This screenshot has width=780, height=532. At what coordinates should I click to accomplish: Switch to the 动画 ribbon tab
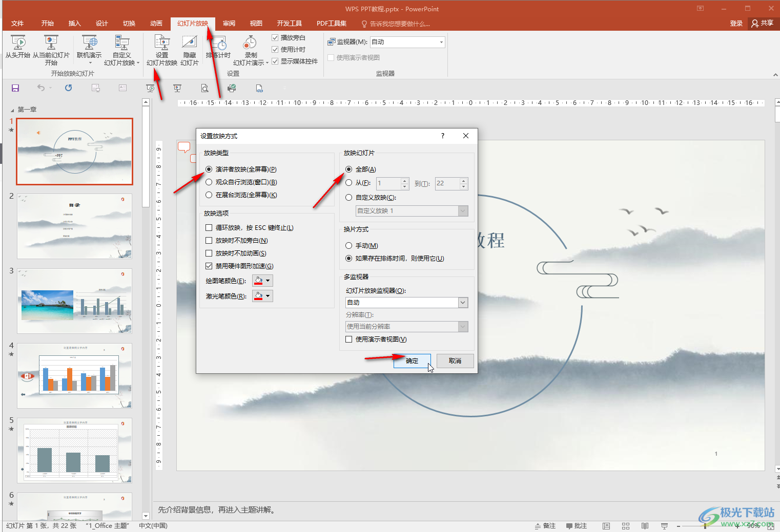pyautogui.click(x=156, y=24)
